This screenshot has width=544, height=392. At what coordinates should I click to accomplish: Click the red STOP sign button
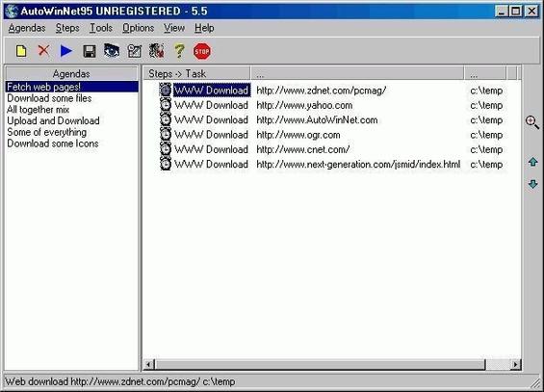[x=201, y=51]
